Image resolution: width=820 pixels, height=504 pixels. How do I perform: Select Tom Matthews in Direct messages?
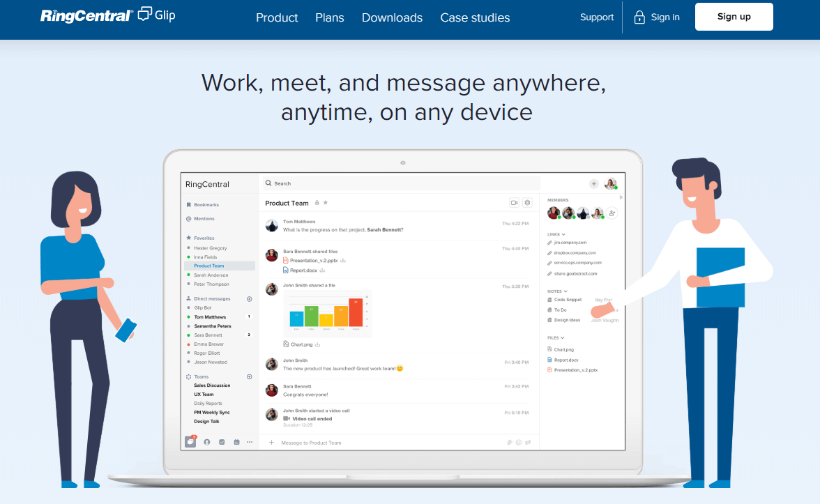[210, 317]
